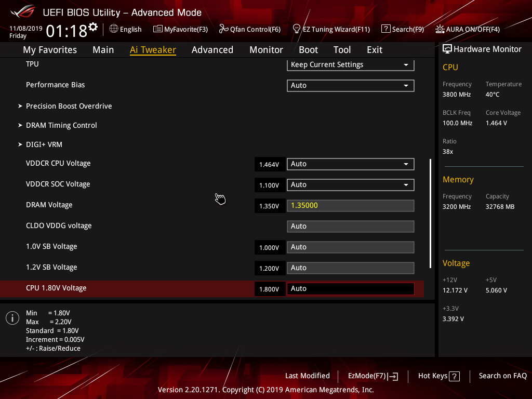Viewport: 532px width, 399px height.
Task: Open the VDDCR SOC Voltage dropdown
Action: click(x=351, y=184)
